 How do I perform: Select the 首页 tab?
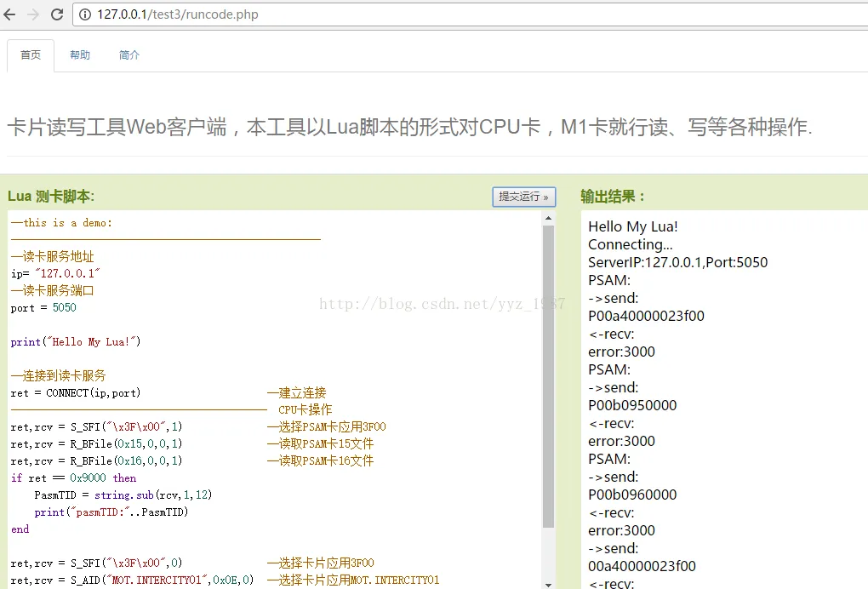(31, 55)
